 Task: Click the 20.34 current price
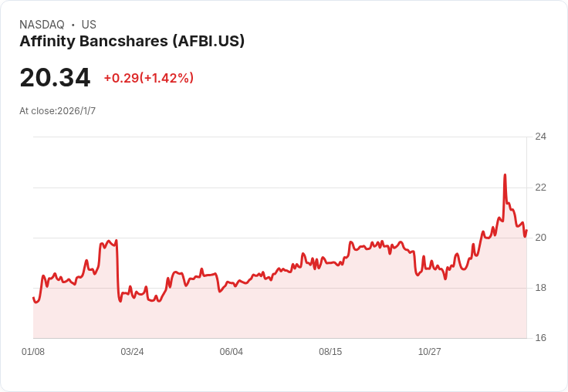(x=55, y=77)
